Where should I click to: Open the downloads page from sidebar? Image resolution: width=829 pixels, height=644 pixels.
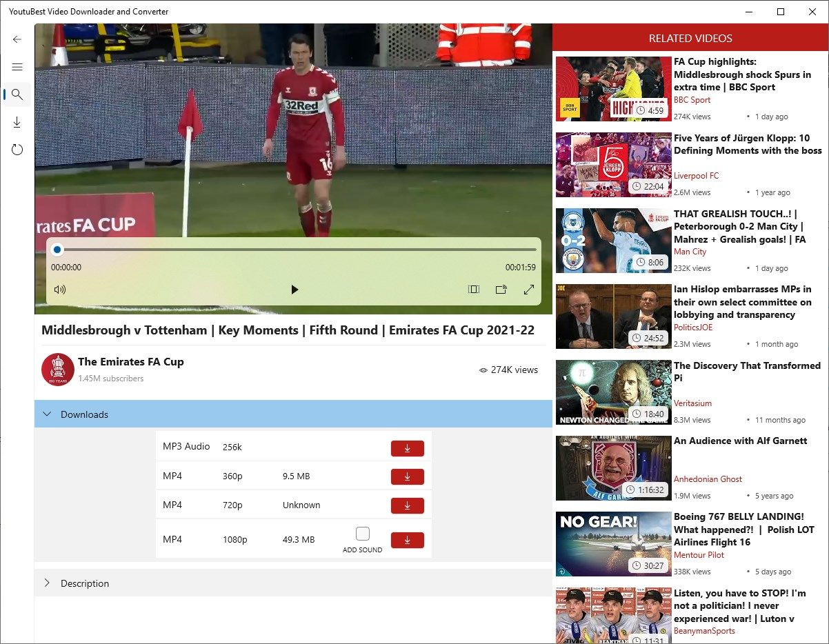[x=17, y=122]
